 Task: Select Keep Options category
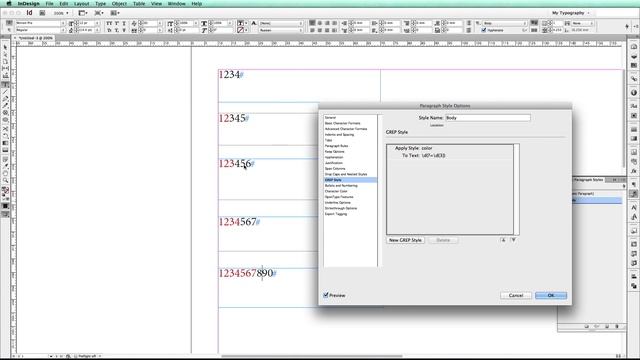pos(334,152)
